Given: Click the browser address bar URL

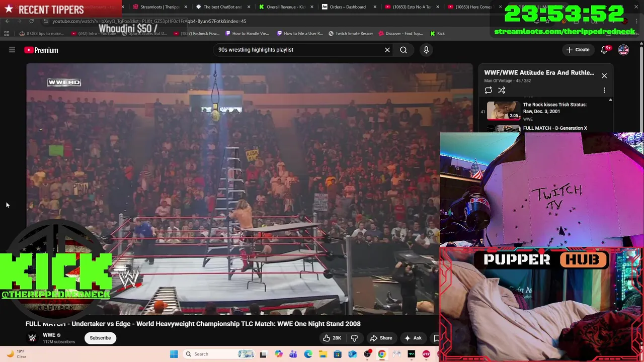Looking at the screenshot, I should [149, 21].
